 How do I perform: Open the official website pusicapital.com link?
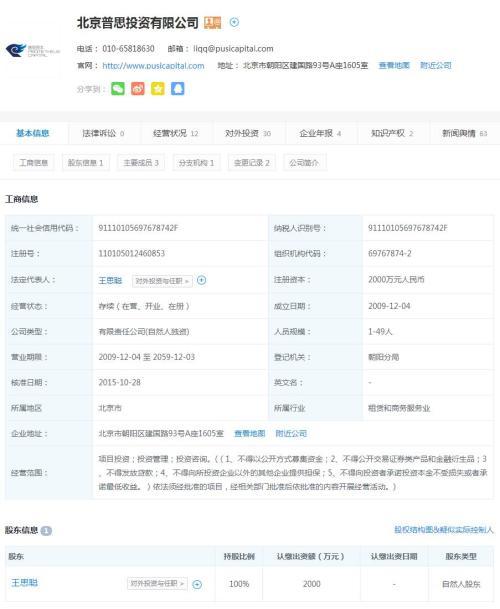(153, 66)
